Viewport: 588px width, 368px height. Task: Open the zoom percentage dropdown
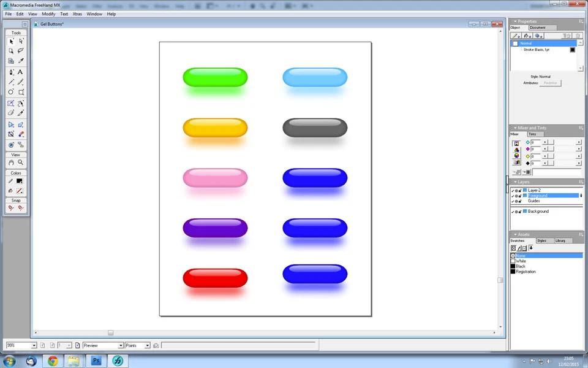coord(34,345)
